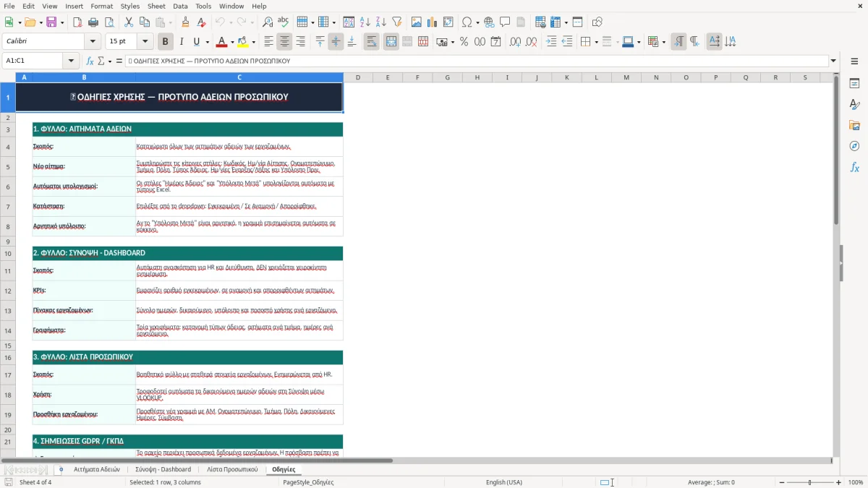Open the sidebar Gallery panel icon
The height and width of the screenshot is (488, 868).
click(x=854, y=125)
